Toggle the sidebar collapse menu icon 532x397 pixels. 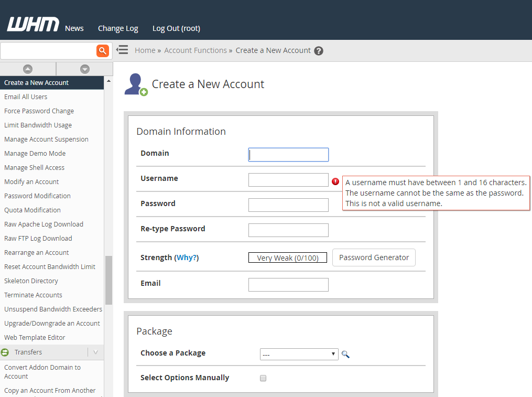point(122,50)
